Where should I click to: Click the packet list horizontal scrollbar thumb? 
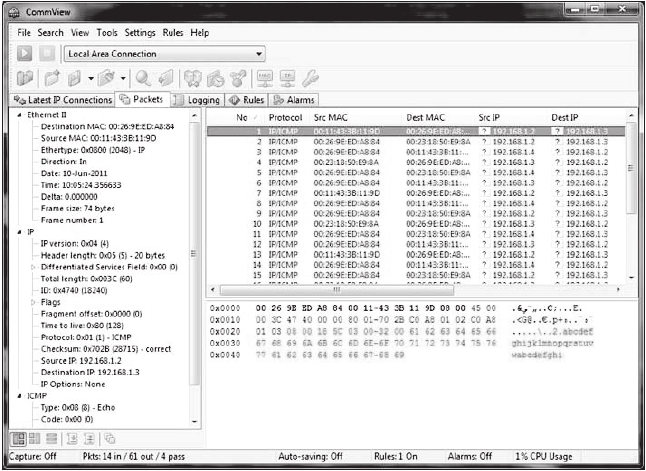pyautogui.click(x=337, y=290)
